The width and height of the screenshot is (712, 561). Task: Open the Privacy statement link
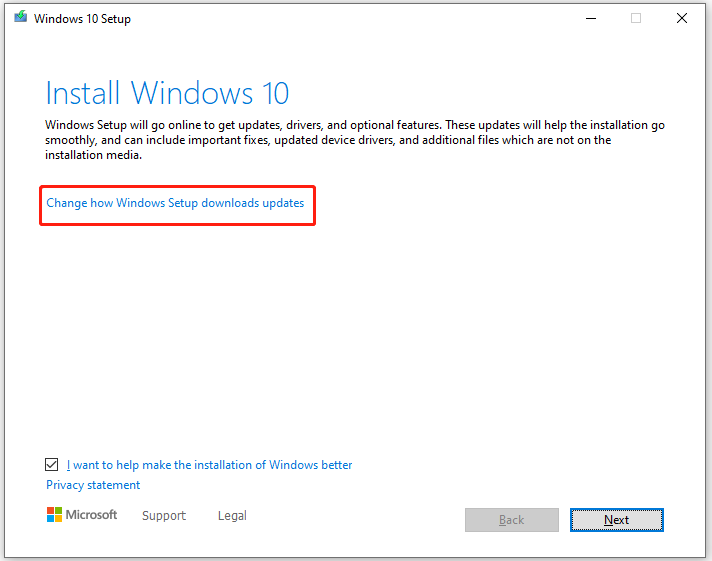pos(93,485)
